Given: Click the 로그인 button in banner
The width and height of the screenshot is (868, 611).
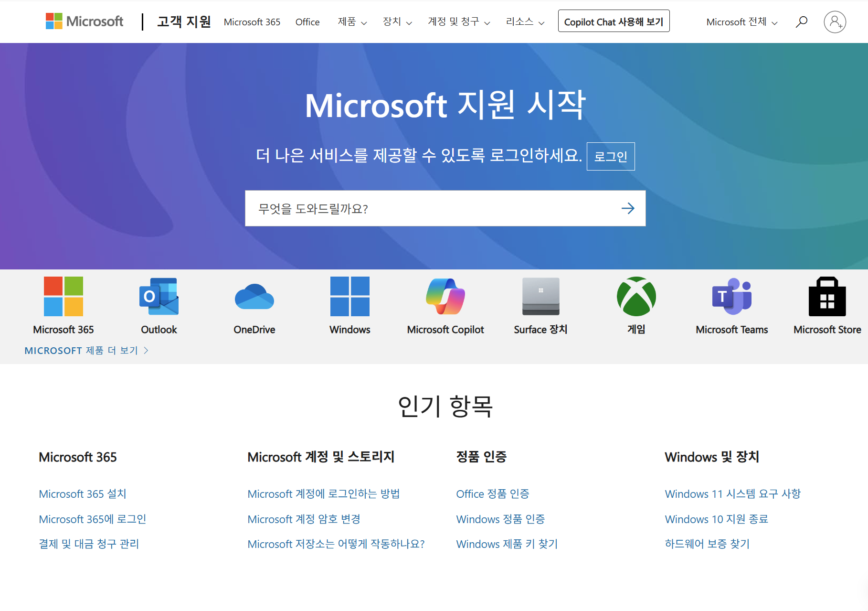Looking at the screenshot, I should 611,156.
